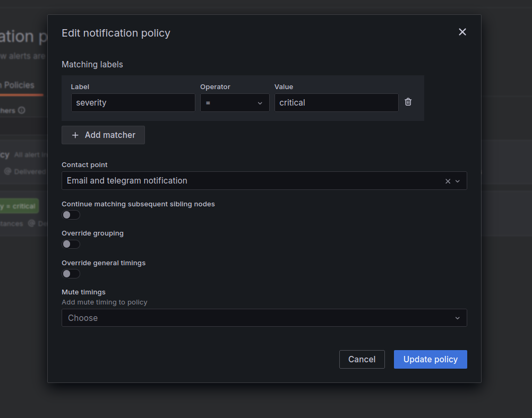Screen dimensions: 532x418
Task: Expand the Contact point dropdown chevron
Action: coord(458,181)
